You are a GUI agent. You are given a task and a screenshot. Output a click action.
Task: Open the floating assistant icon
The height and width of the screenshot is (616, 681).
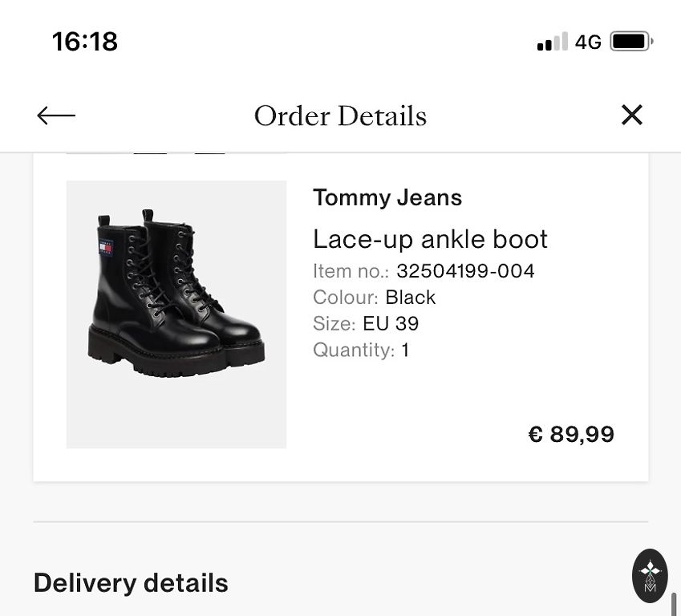point(650,575)
